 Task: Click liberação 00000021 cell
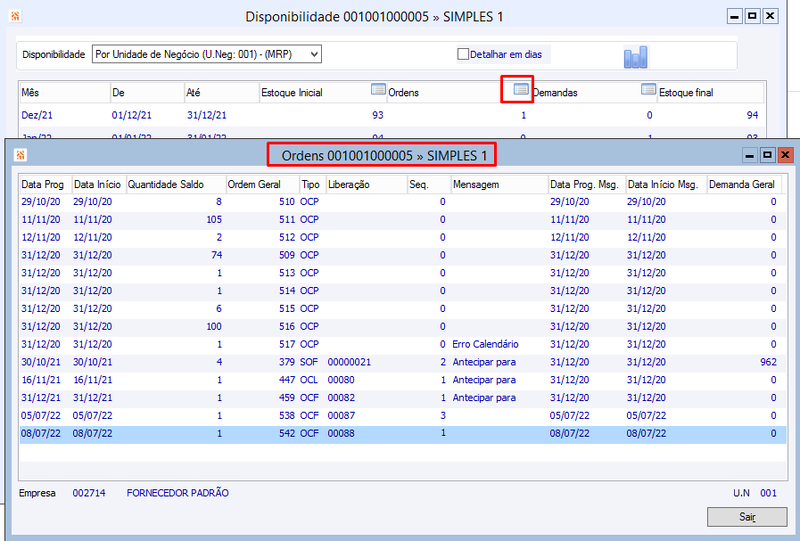[349, 362]
